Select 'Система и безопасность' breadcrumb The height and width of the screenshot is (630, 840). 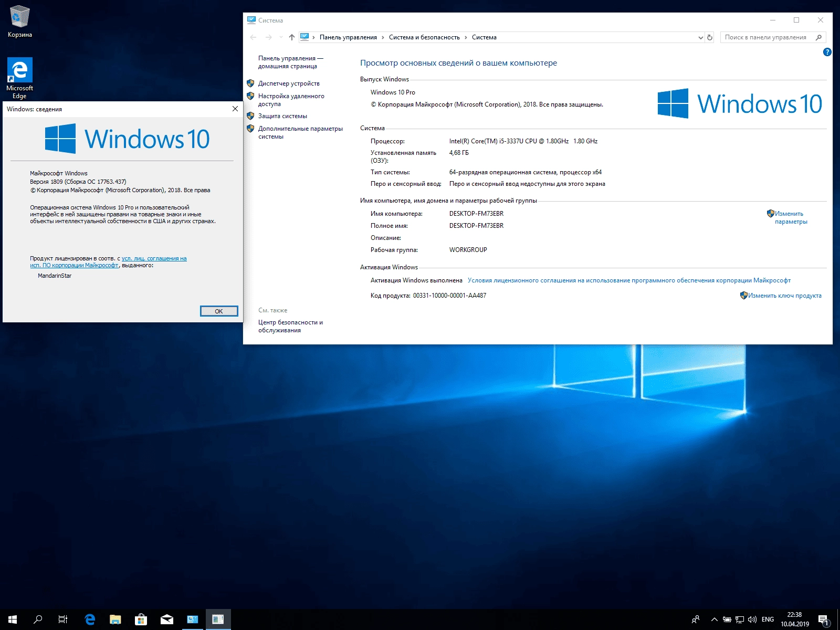pyautogui.click(x=424, y=37)
